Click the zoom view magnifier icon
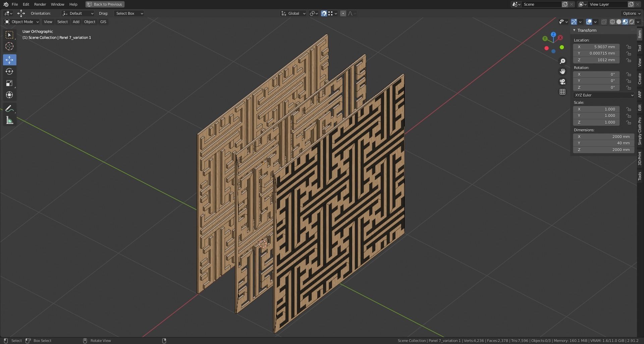The width and height of the screenshot is (644, 344). point(562,61)
